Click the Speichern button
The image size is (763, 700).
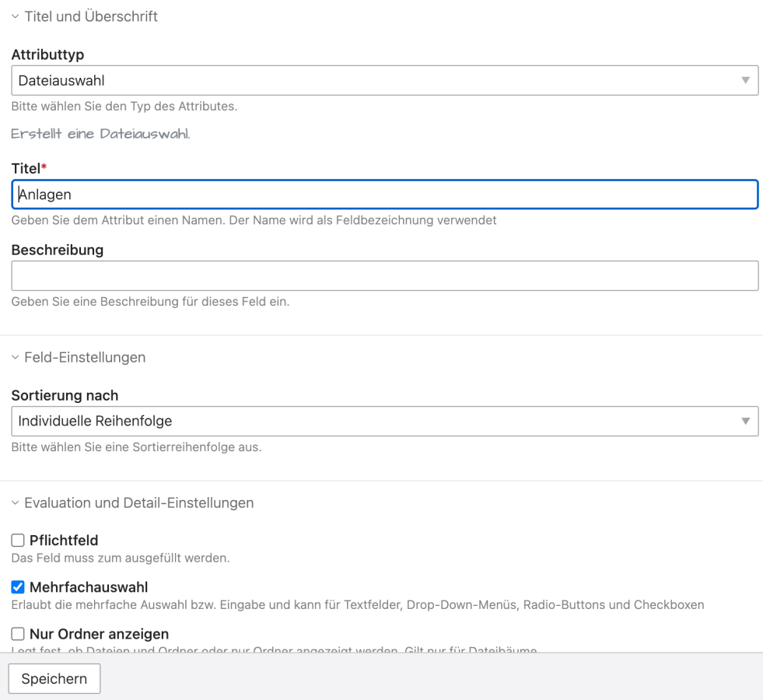[54, 678]
